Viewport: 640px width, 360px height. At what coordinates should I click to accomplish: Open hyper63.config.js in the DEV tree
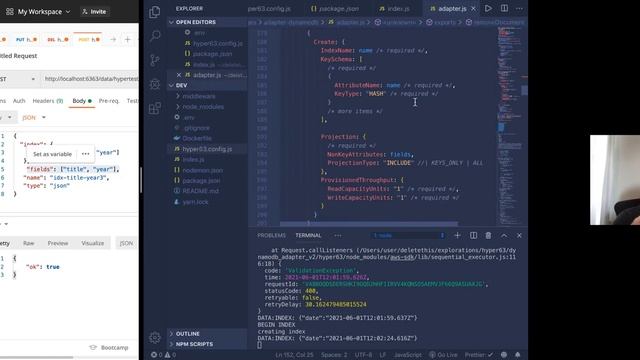[207, 149]
